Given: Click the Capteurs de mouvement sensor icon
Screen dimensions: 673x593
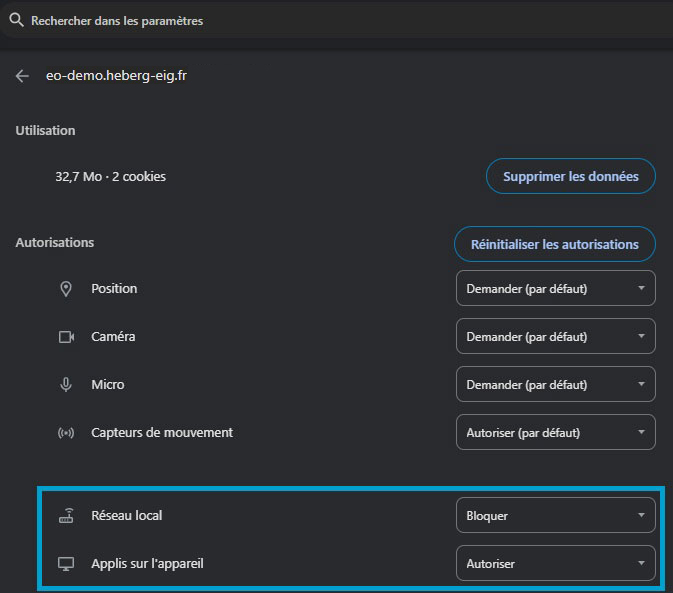Looking at the screenshot, I should [66, 433].
